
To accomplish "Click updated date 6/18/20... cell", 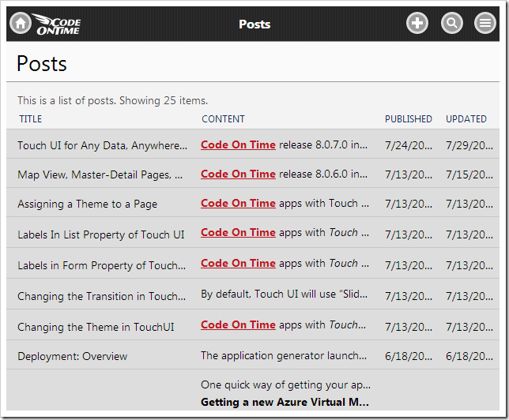I will (x=469, y=356).
